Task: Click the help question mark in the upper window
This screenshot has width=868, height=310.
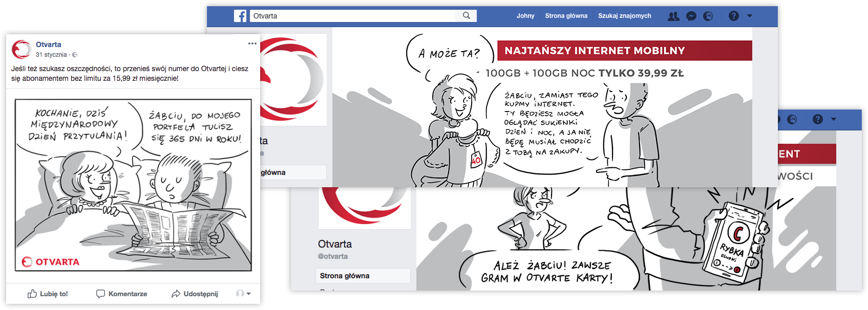Action: tap(734, 16)
